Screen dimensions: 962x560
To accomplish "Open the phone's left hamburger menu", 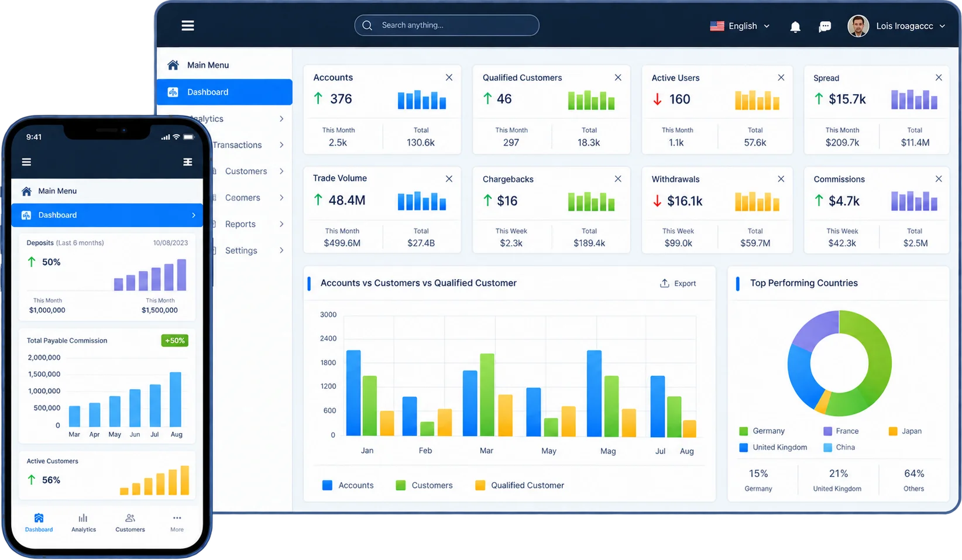I will coord(26,162).
